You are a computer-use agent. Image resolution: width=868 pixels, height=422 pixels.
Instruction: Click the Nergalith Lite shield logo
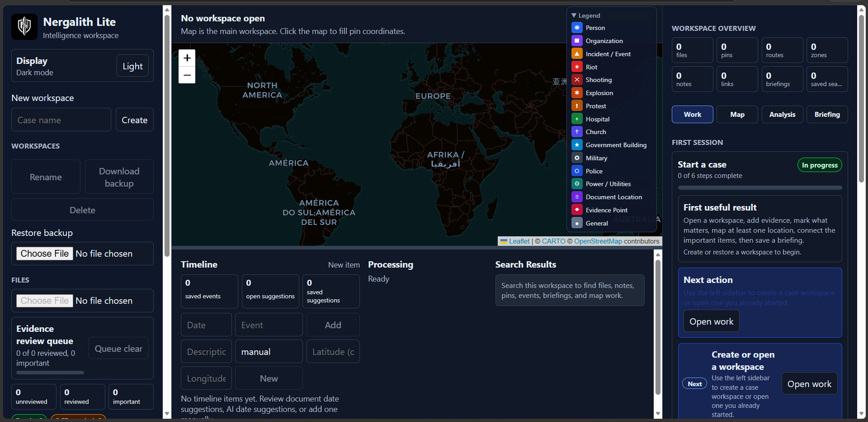coord(24,27)
